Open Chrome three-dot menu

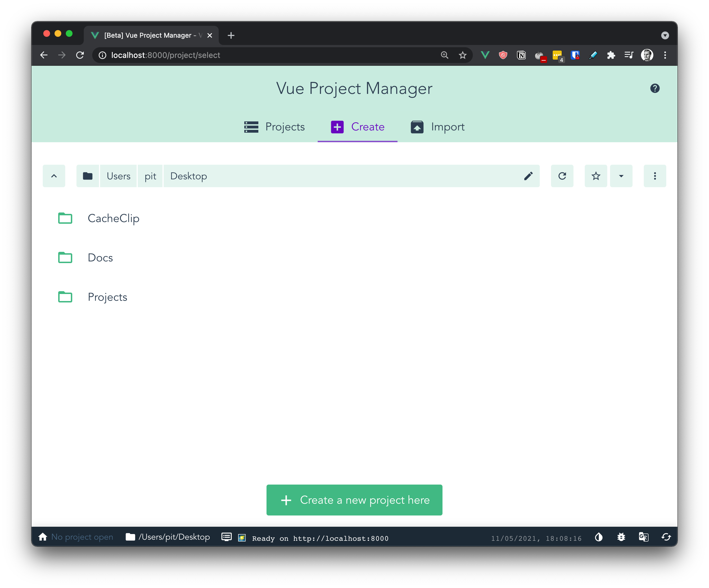click(x=665, y=55)
